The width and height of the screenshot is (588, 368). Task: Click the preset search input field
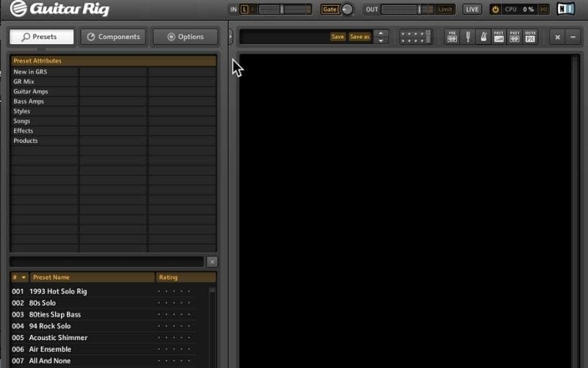[107, 262]
